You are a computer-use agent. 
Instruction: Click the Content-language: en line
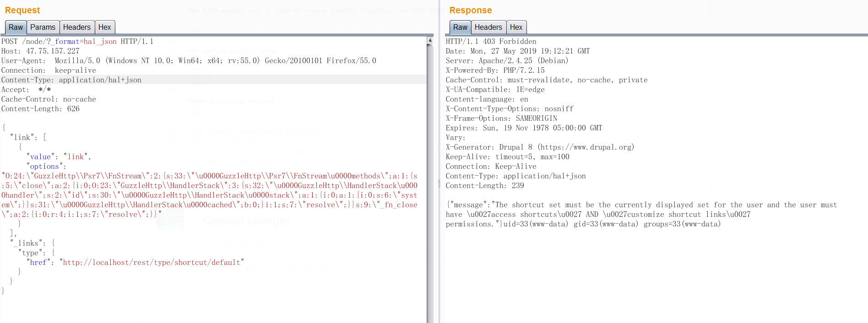[x=487, y=99]
